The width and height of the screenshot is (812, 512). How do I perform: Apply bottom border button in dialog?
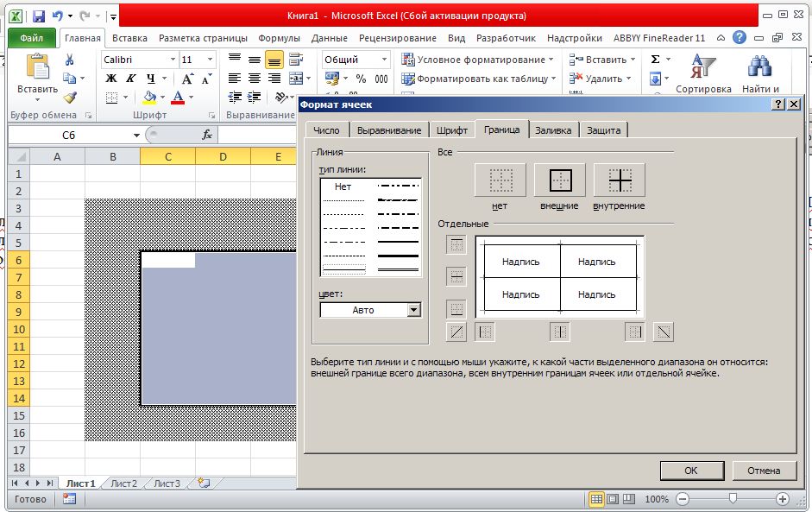(456, 309)
